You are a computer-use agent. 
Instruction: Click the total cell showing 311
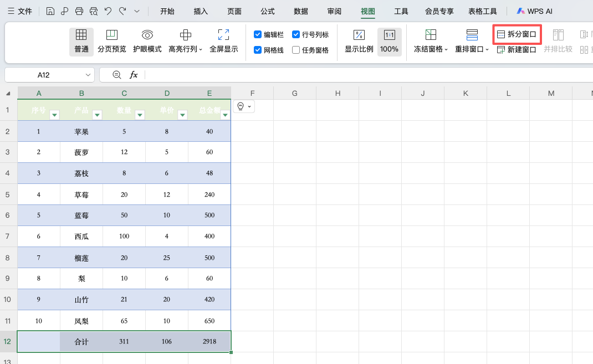[x=124, y=342]
